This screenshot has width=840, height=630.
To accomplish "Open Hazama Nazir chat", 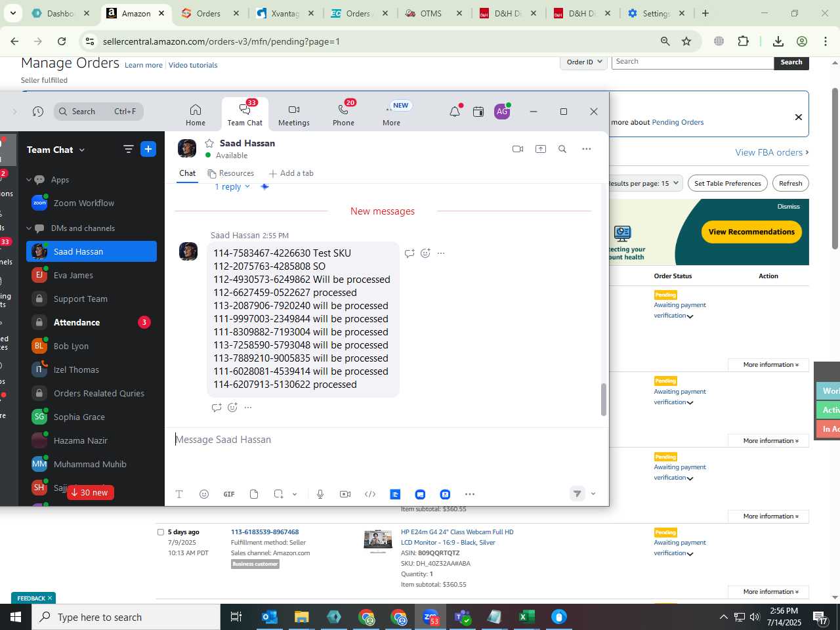I will [91, 441].
